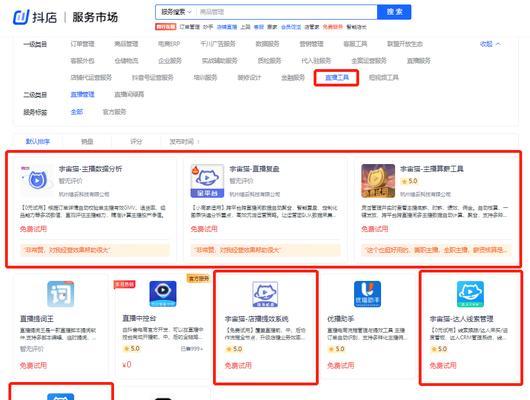Viewport: 530px width, 400px height.
Task: Select the 客服工具 category
Action: tap(355, 44)
